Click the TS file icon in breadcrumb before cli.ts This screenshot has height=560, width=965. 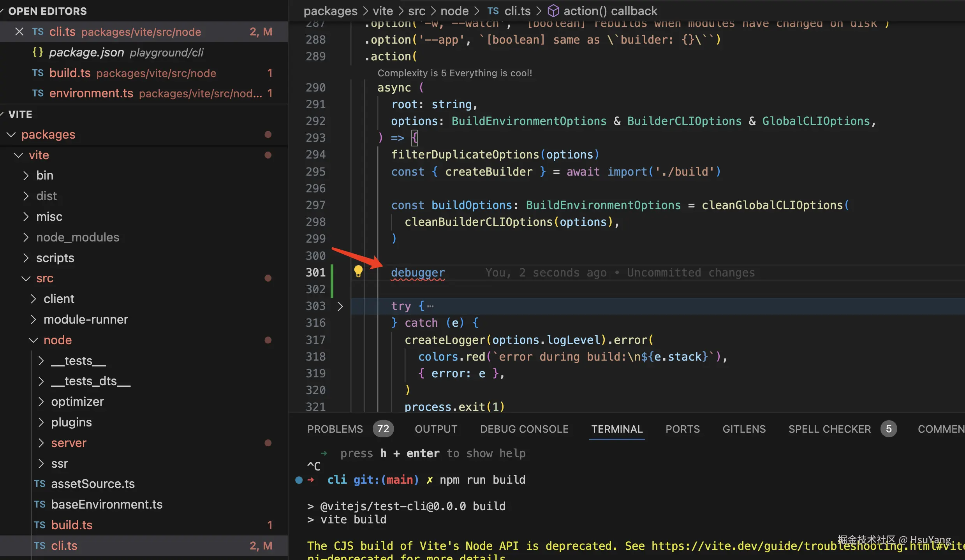pos(493,11)
